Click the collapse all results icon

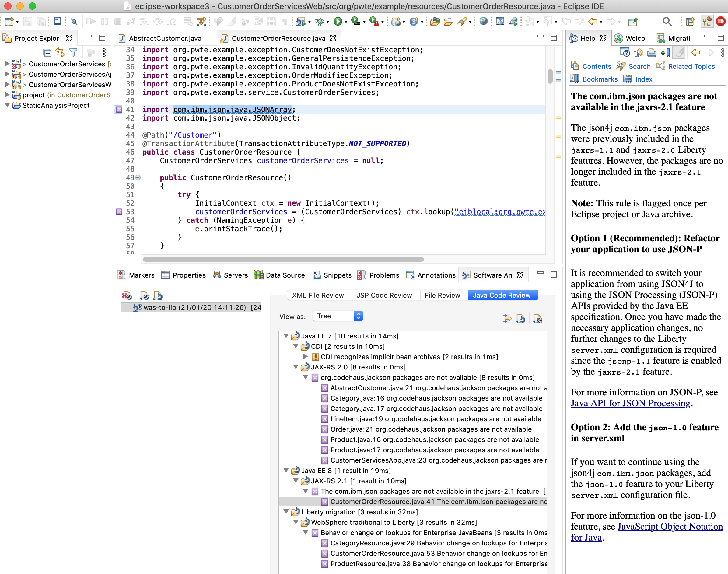coord(507,319)
